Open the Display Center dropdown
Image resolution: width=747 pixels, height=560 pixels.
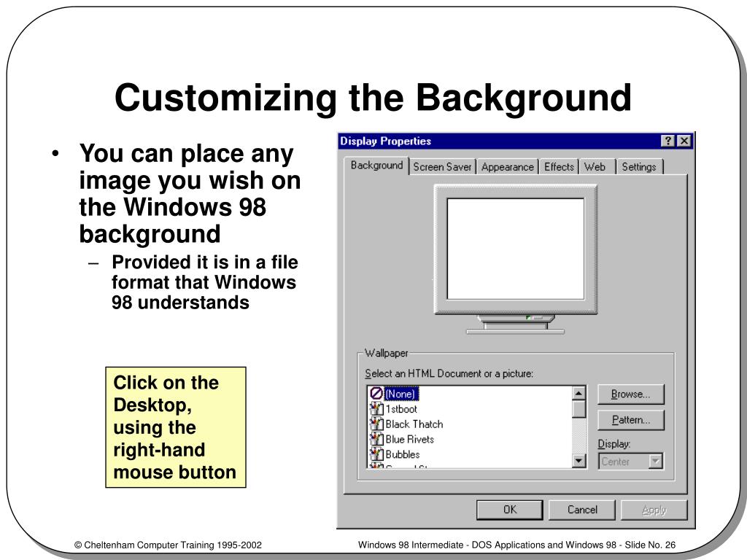tap(631, 461)
